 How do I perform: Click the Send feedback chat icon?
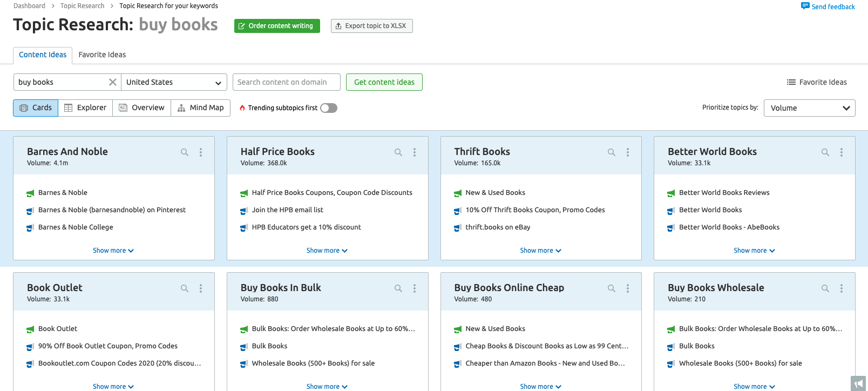(x=805, y=6)
